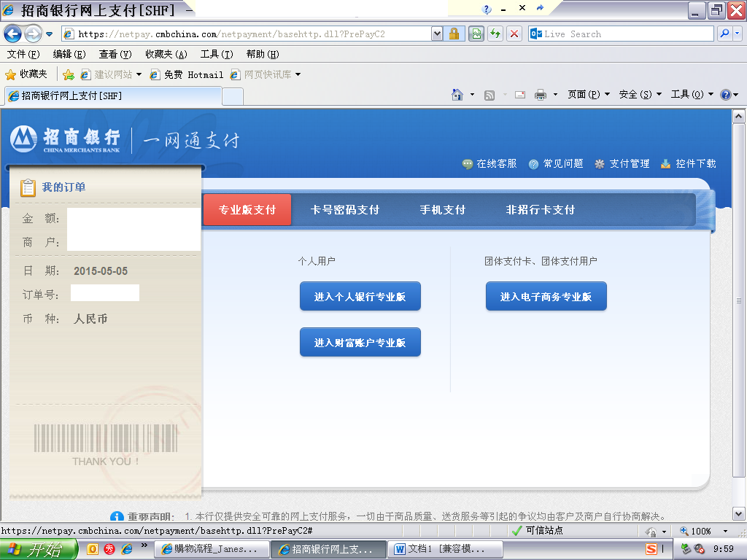
Task: Open 支付管理 payment management link
Action: click(x=622, y=164)
